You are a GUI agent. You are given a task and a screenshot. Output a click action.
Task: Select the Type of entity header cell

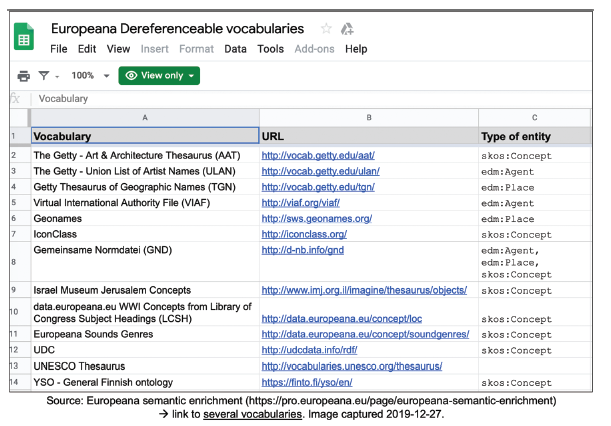click(x=534, y=136)
